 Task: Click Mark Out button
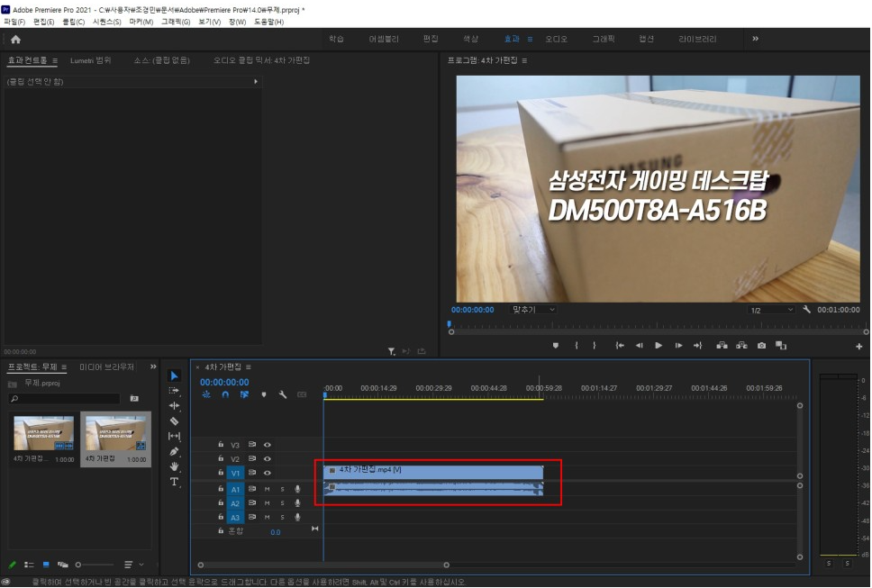(x=595, y=346)
